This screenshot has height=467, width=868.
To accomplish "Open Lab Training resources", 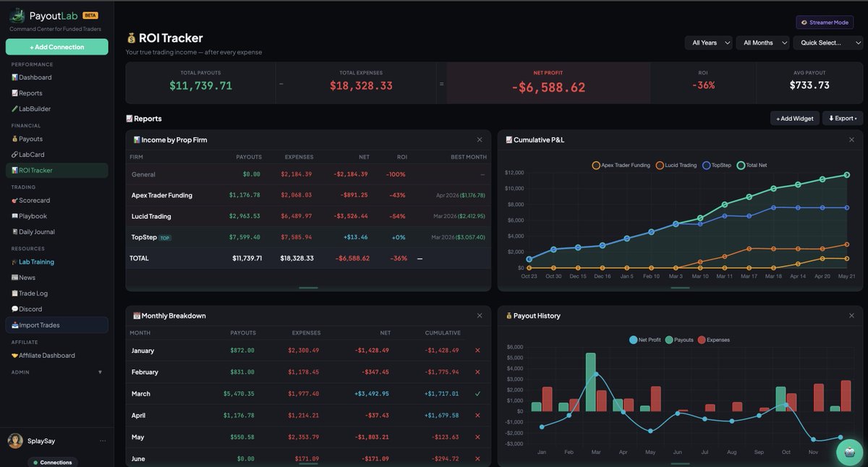I will pyautogui.click(x=33, y=262).
